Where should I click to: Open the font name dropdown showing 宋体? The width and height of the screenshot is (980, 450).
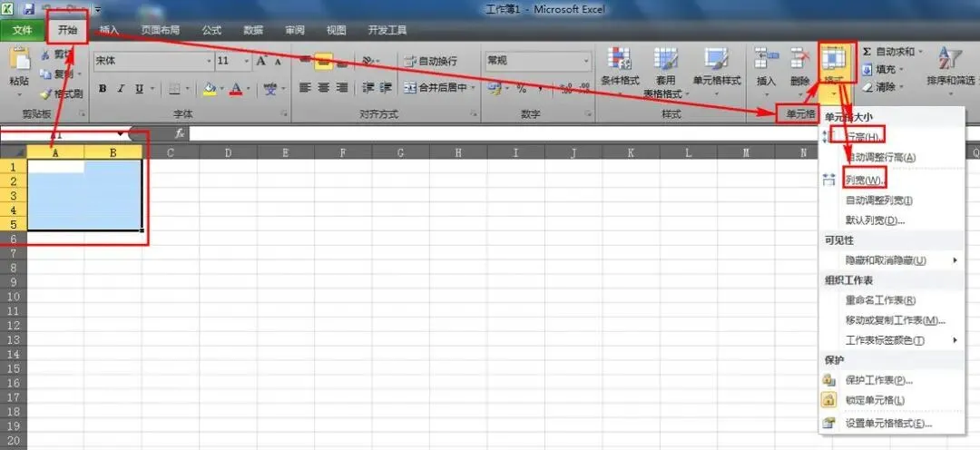210,62
